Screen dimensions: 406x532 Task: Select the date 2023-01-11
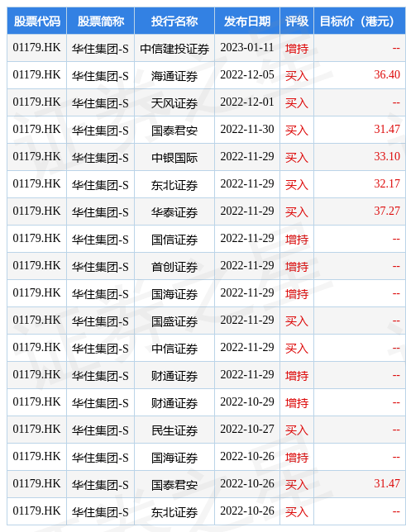[247, 48]
